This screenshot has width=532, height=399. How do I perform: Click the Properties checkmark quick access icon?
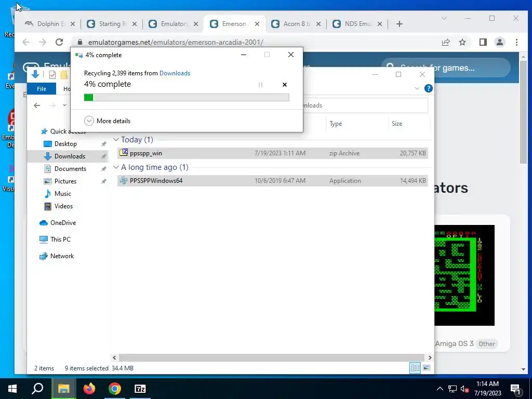pos(52,75)
